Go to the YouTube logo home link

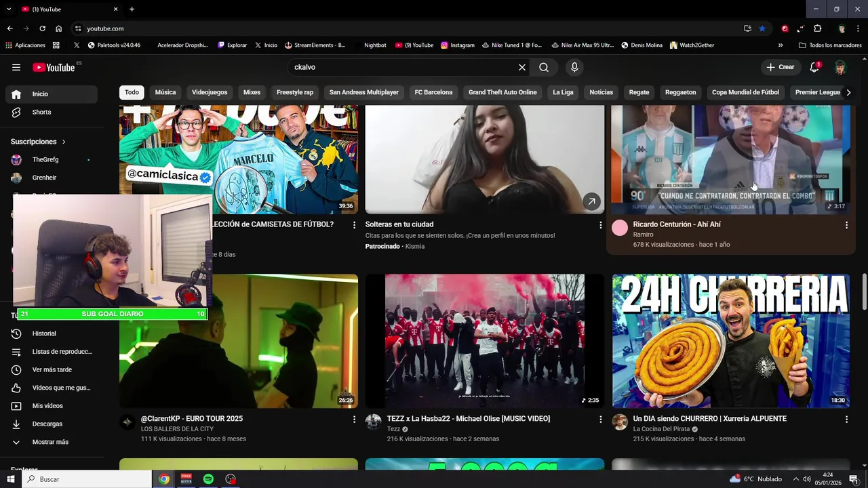[x=54, y=67]
